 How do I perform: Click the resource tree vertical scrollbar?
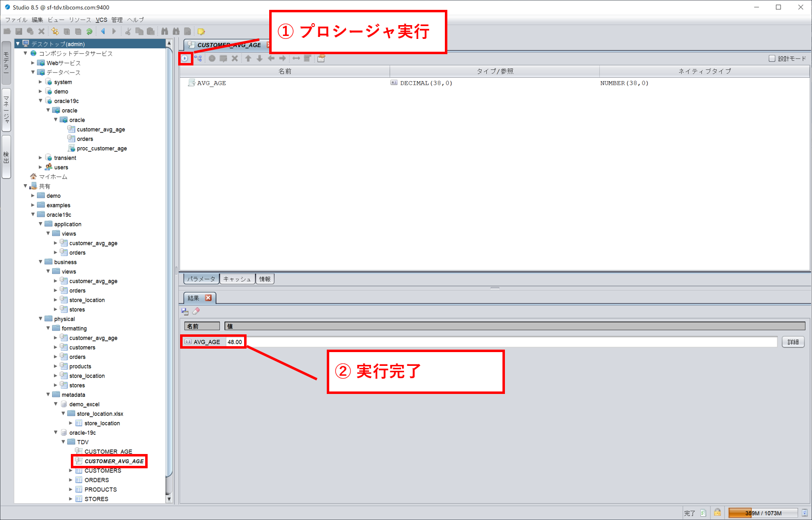click(169, 271)
